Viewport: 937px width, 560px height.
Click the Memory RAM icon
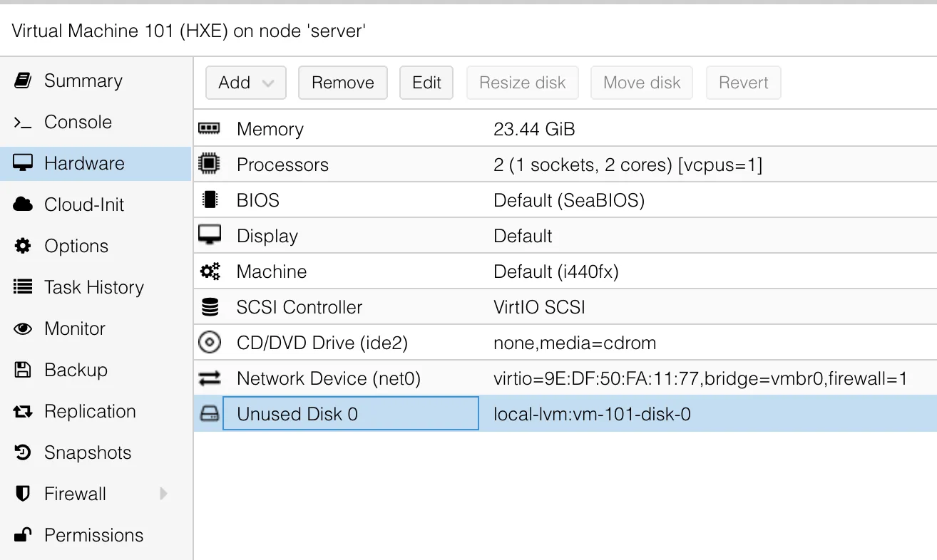pyautogui.click(x=209, y=129)
